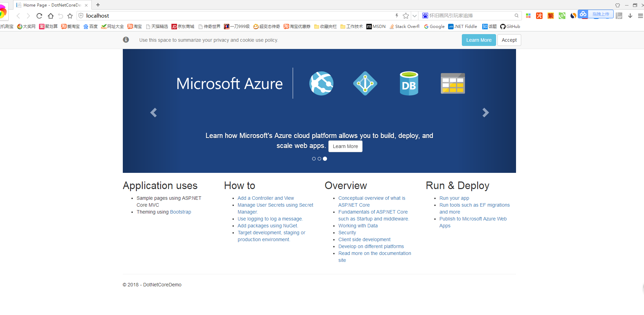This screenshot has height=315, width=644.
Task: Open the skin shirt icon in the title bar
Action: pyautogui.click(x=617, y=5)
